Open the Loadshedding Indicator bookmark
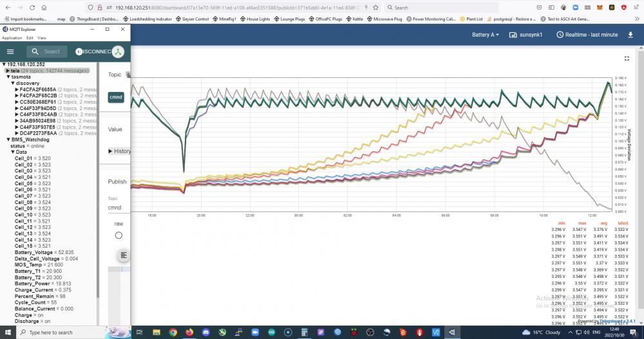Screen dimensions: 644x339 click(147, 19)
